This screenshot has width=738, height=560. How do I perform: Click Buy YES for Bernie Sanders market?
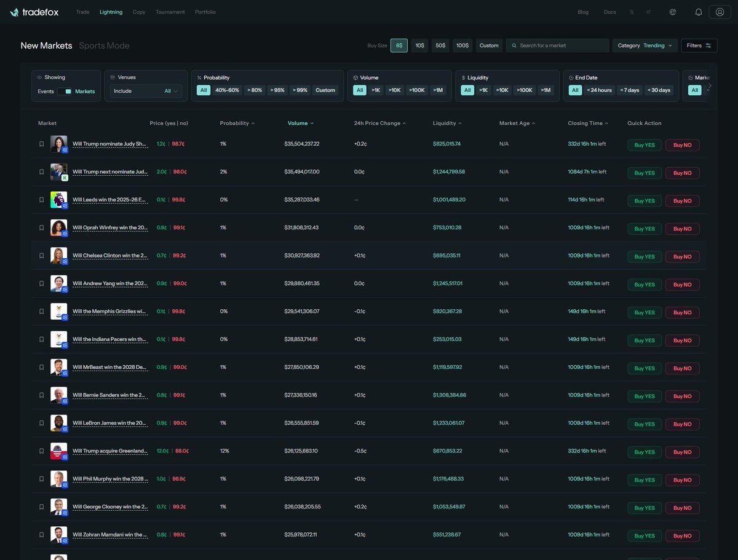[x=644, y=396]
